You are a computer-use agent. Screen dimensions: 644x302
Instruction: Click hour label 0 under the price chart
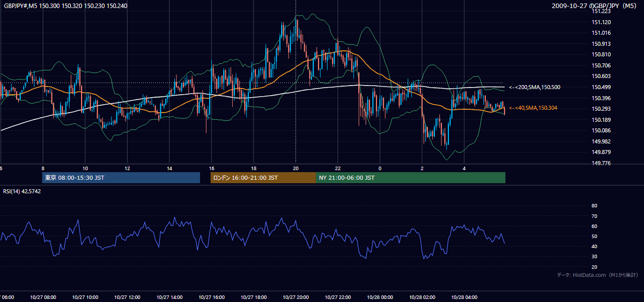coord(380,168)
